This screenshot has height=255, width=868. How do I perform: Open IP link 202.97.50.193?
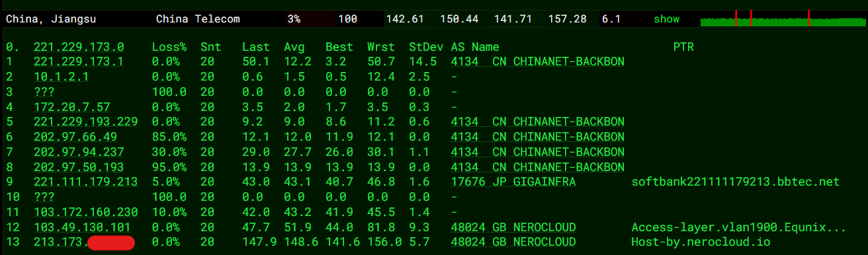(x=79, y=168)
